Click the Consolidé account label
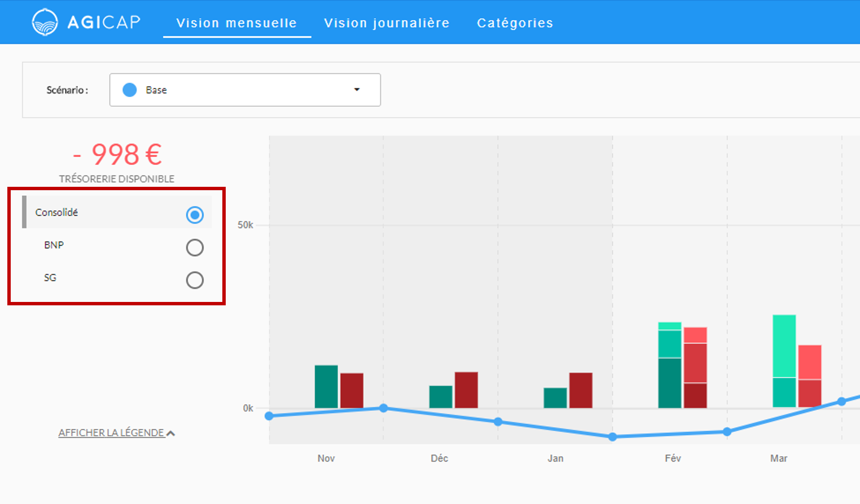This screenshot has height=504, width=860. pyautogui.click(x=56, y=212)
